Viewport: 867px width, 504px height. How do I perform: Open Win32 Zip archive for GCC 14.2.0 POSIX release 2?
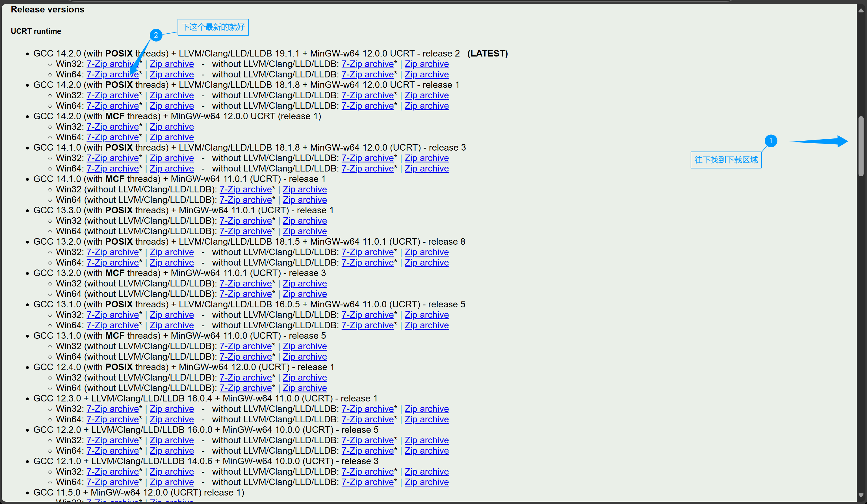pyautogui.click(x=172, y=64)
